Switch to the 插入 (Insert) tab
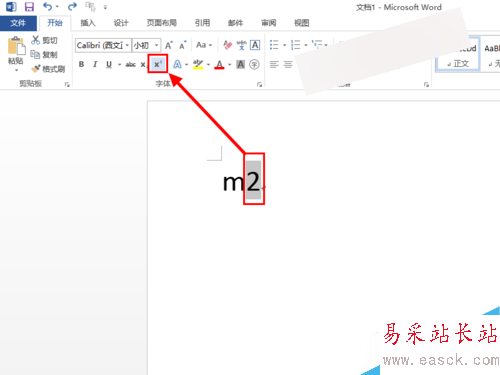Viewport: 500px width, 375px height. (88, 23)
